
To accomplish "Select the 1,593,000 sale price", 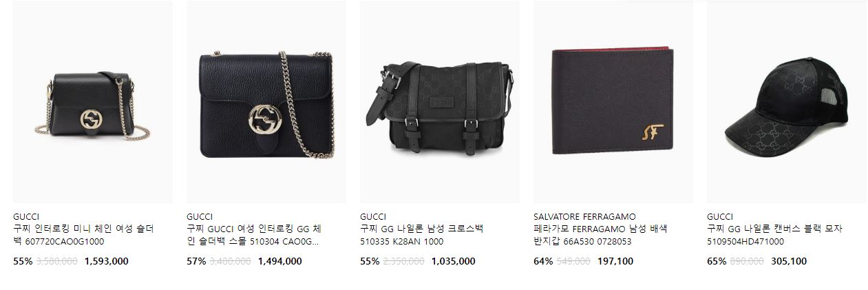I will pos(106,261).
